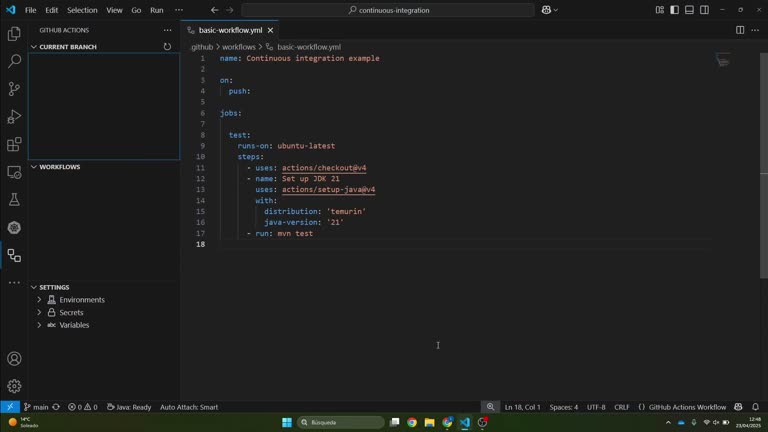Screen dimensions: 768x432
Task: Open the Testing flask view
Action: (x=14, y=199)
